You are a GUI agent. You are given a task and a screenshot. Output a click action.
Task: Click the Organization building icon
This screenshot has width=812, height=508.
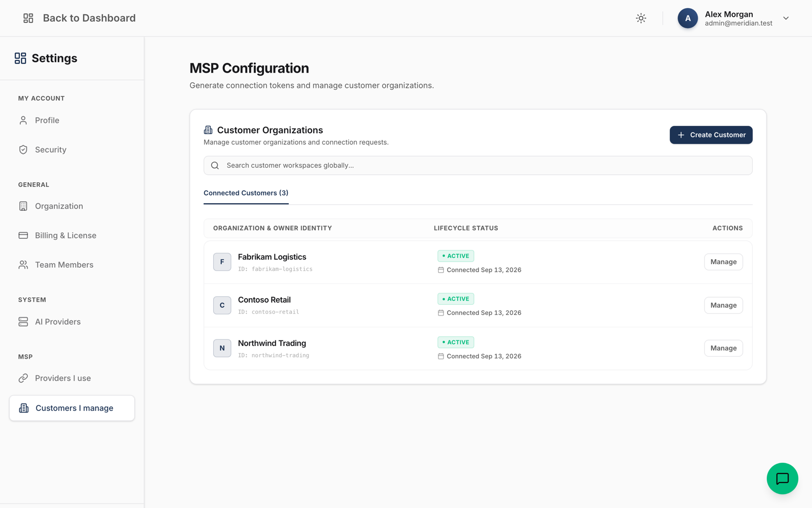(x=23, y=206)
